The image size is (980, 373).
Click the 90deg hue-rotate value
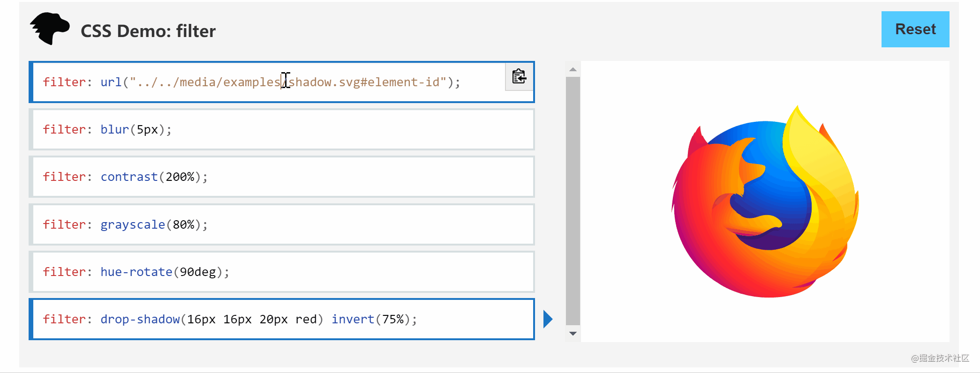[198, 272]
